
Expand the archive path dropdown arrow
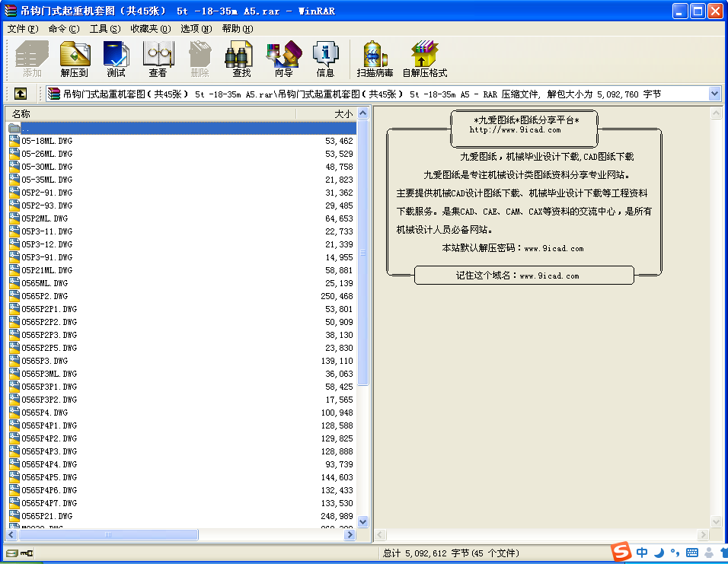(714, 94)
